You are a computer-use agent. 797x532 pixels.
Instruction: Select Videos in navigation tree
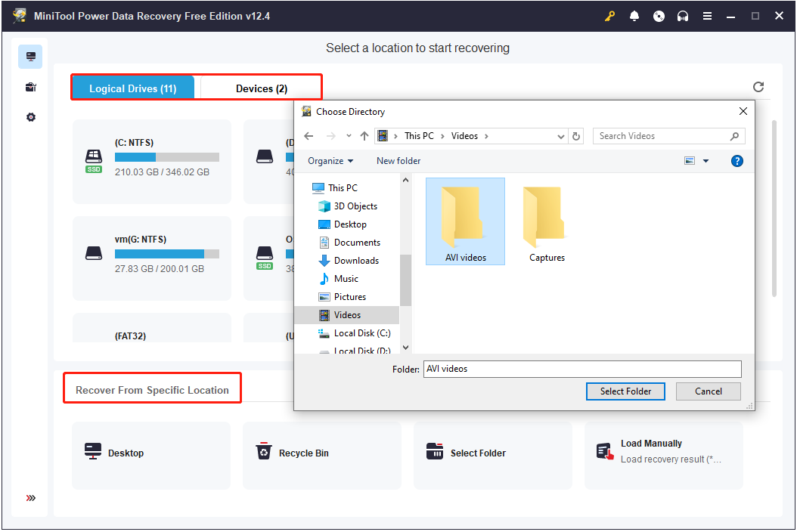(x=347, y=315)
